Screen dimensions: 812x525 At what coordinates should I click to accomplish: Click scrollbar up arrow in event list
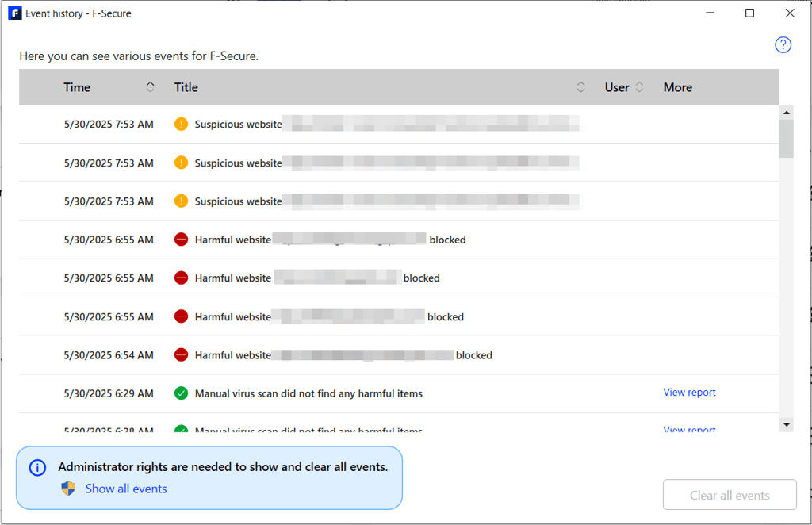point(786,113)
